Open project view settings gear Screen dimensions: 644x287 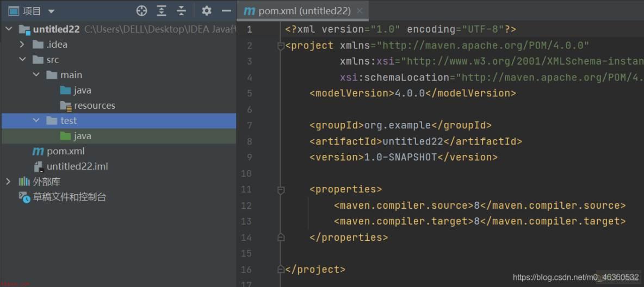coord(207,11)
